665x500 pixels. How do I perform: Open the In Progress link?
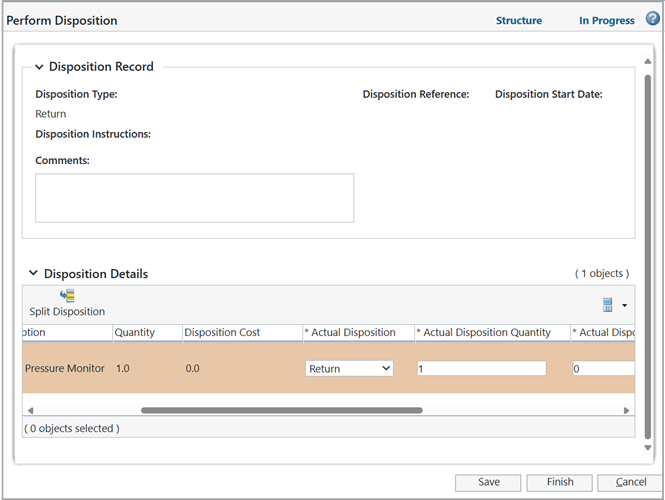point(606,20)
